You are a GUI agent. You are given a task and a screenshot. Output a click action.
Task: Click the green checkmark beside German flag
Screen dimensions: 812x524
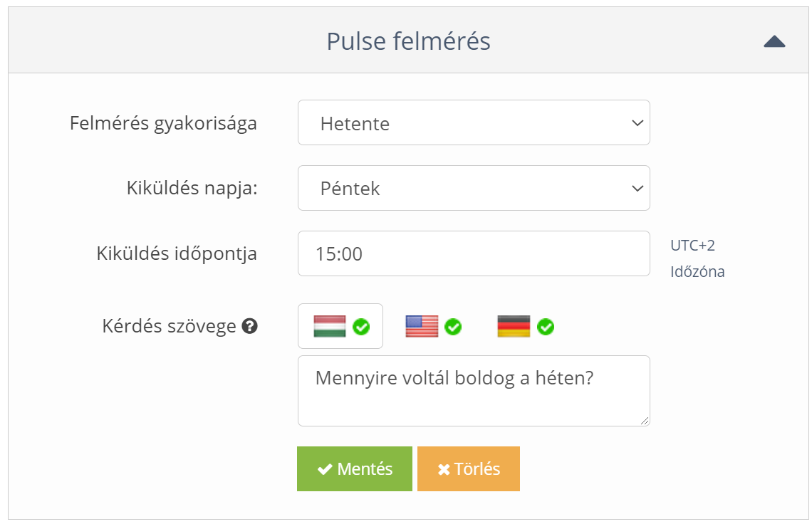pos(546,327)
